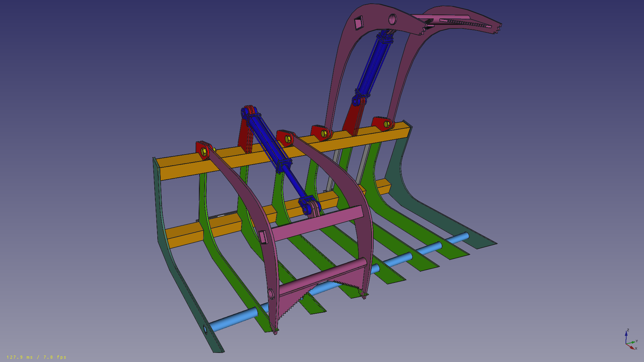Click the rectangular slot on lowered grapple arm
644x362 pixels.
pyautogui.click(x=263, y=237)
